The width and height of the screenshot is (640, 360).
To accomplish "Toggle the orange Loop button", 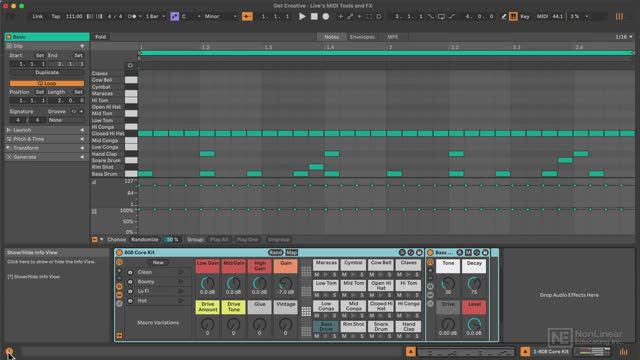I will pyautogui.click(x=47, y=83).
